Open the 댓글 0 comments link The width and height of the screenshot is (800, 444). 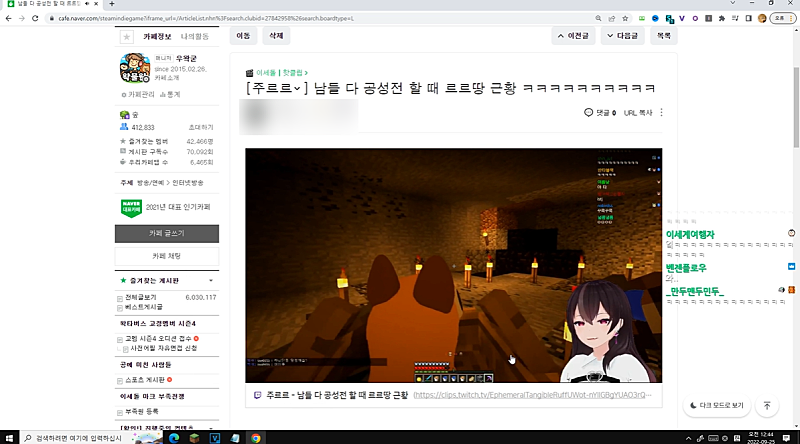click(x=600, y=113)
